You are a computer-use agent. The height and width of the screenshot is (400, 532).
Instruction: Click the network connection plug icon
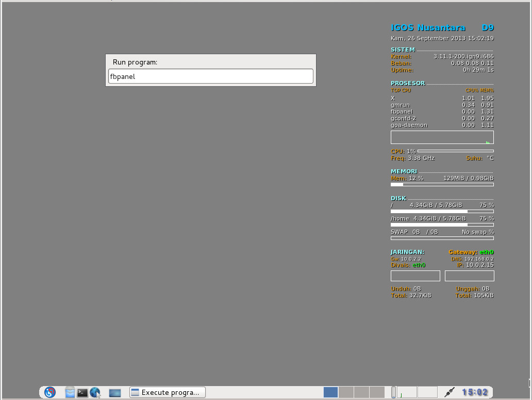pyautogui.click(x=449, y=392)
